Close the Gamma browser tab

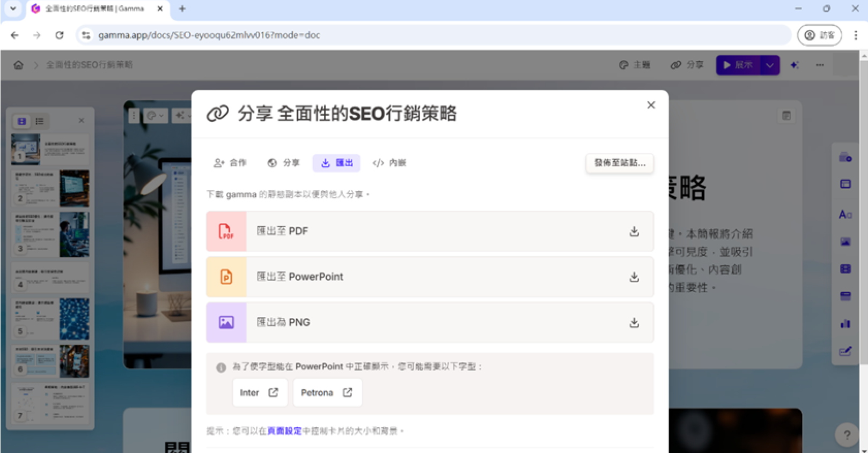[x=160, y=9]
